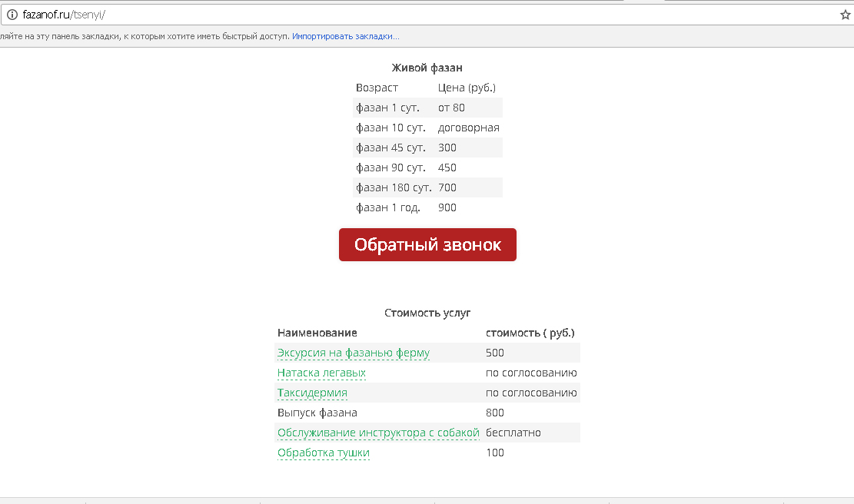Open the Таксидермия service link
Image resolution: width=854 pixels, height=504 pixels.
312,393
